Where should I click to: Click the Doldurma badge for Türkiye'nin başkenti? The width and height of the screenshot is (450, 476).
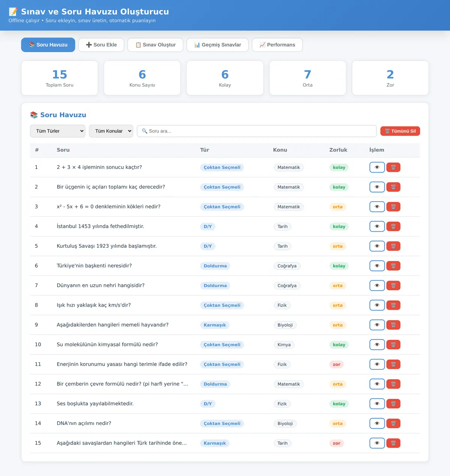(x=215, y=266)
